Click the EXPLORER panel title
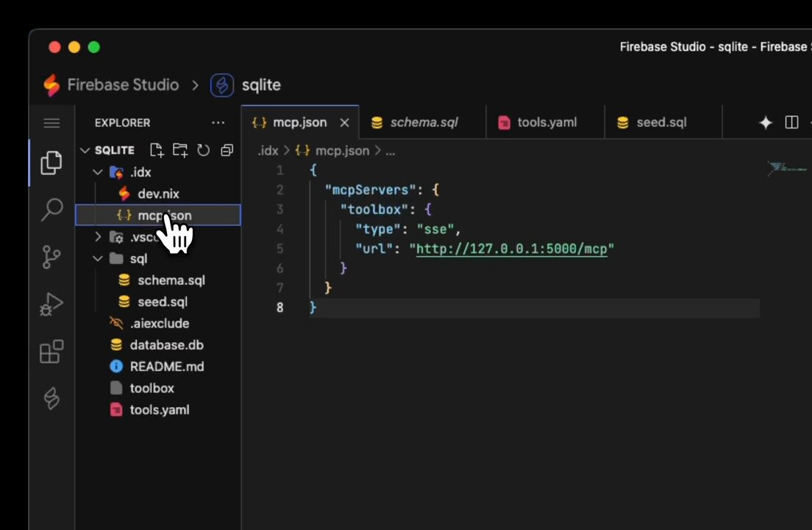Image resolution: width=812 pixels, height=530 pixels. 122,123
